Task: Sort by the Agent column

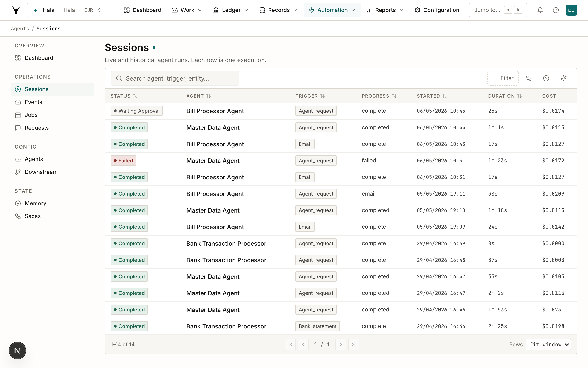Action: (x=198, y=96)
